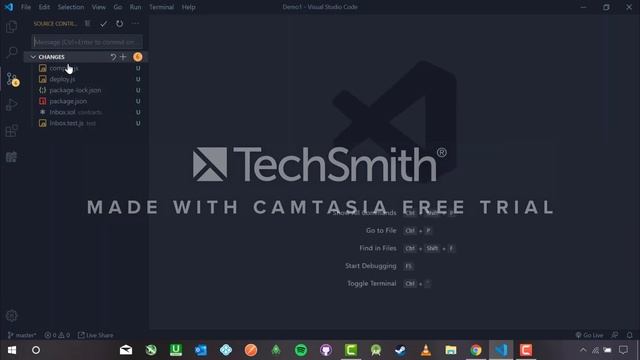The image size is (640, 360).
Task: Open errors and warnings in status bar
Action: click(57, 335)
